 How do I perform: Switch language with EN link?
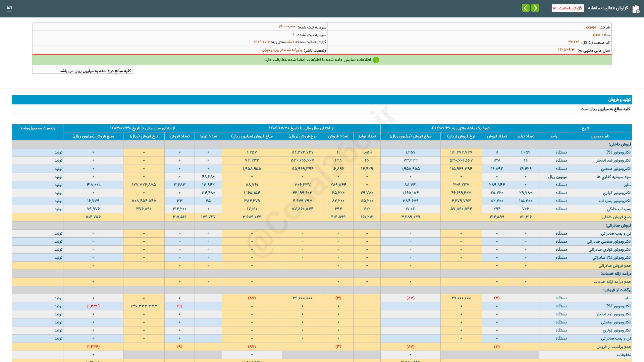coord(9,7)
